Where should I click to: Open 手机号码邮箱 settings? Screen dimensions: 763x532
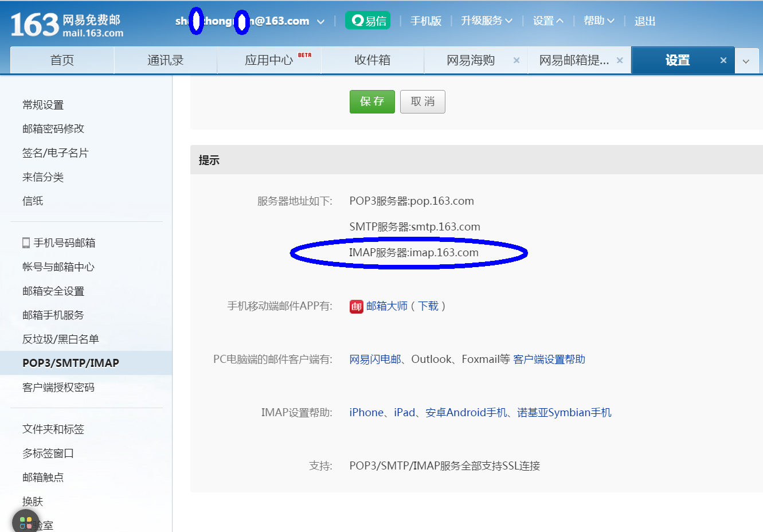pos(64,243)
